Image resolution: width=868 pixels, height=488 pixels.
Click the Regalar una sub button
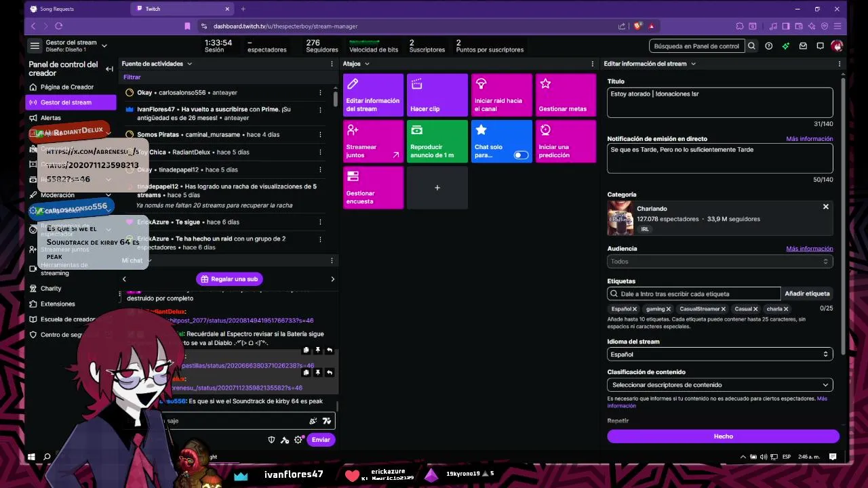pyautogui.click(x=229, y=279)
